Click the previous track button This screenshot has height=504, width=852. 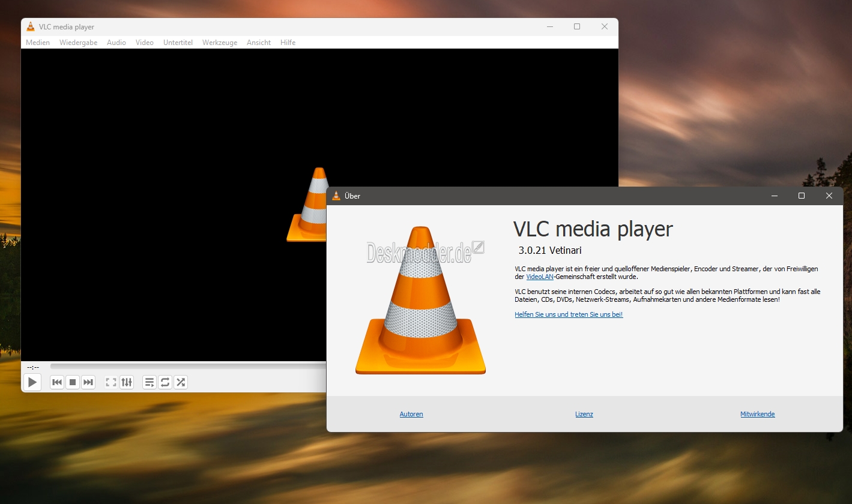coord(57,382)
